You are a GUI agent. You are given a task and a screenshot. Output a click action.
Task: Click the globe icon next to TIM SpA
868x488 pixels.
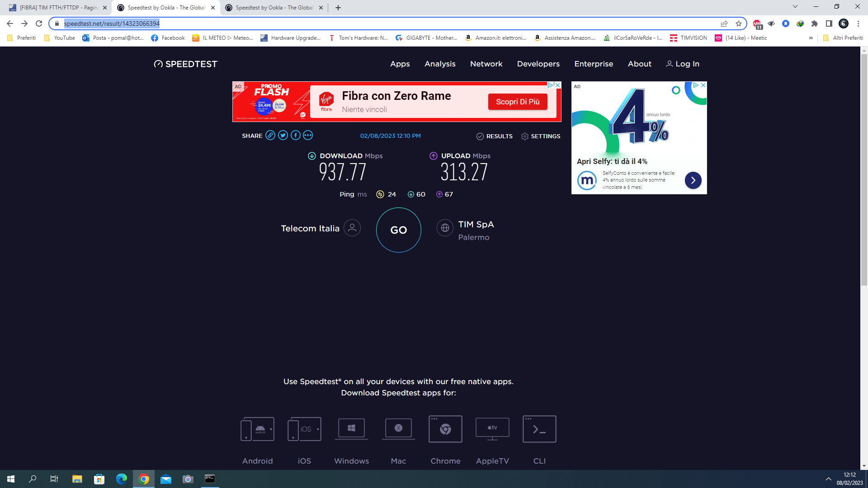pyautogui.click(x=445, y=228)
